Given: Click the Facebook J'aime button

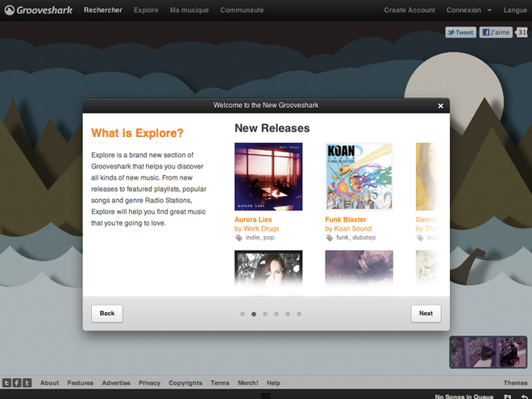Looking at the screenshot, I should [x=496, y=32].
